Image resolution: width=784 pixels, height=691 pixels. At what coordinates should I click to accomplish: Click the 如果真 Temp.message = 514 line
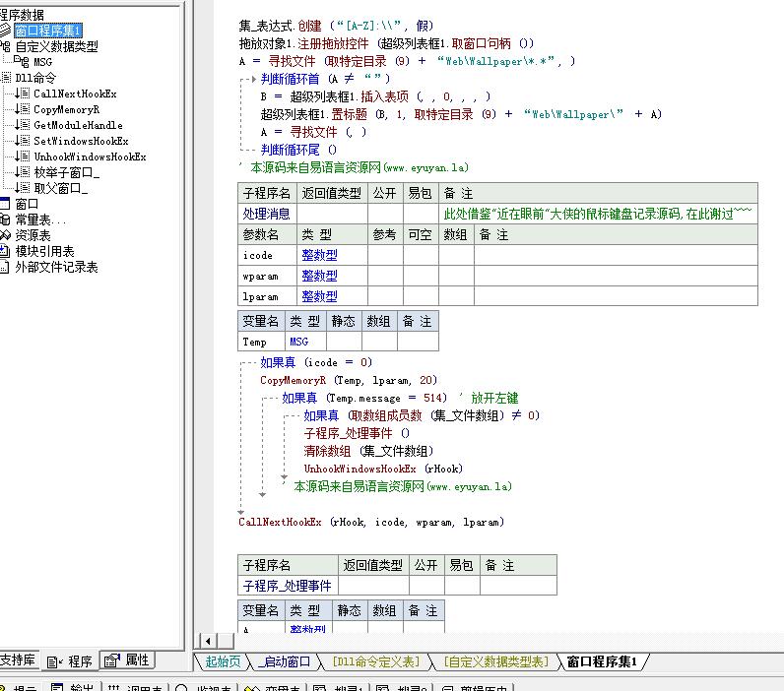(x=364, y=398)
